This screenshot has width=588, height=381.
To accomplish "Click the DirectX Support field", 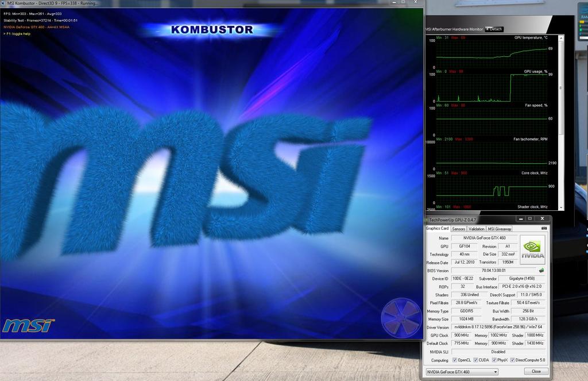I will point(531,295).
